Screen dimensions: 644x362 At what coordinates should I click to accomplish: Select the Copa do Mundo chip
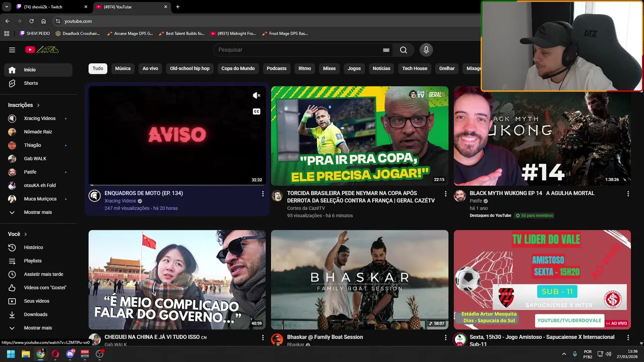click(x=238, y=68)
